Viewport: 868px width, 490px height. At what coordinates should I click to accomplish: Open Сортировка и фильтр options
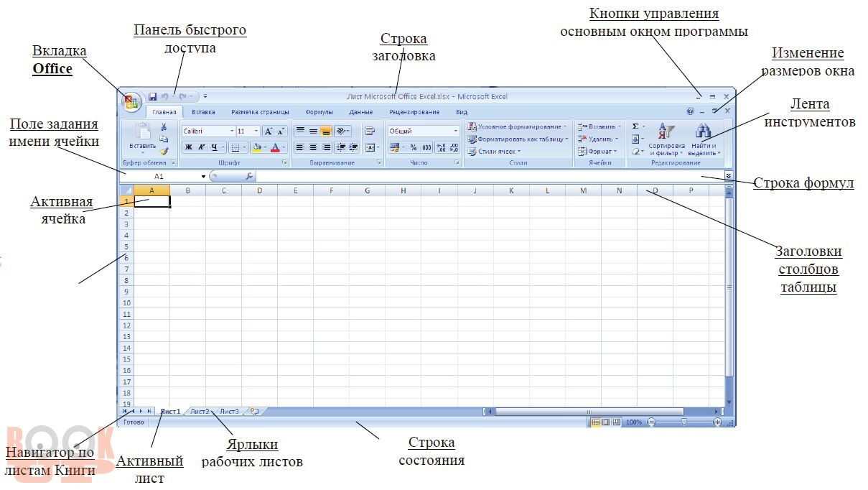(666, 139)
